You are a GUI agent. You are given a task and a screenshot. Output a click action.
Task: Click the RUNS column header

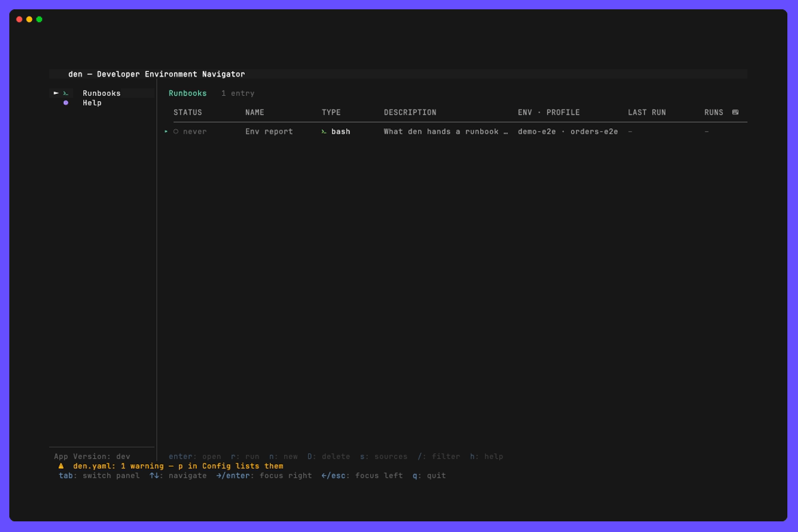pyautogui.click(x=714, y=112)
